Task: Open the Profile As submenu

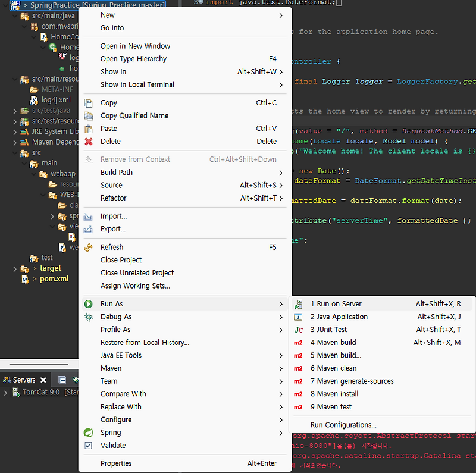Action: click(185, 330)
